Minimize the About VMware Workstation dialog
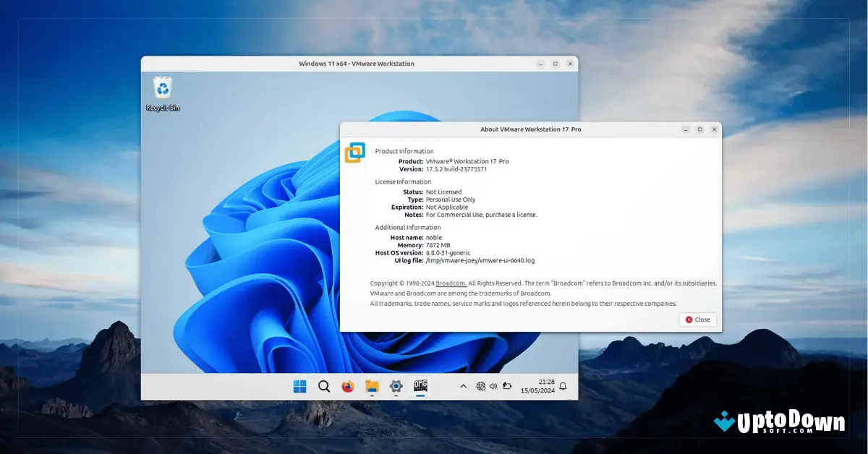 [x=684, y=129]
